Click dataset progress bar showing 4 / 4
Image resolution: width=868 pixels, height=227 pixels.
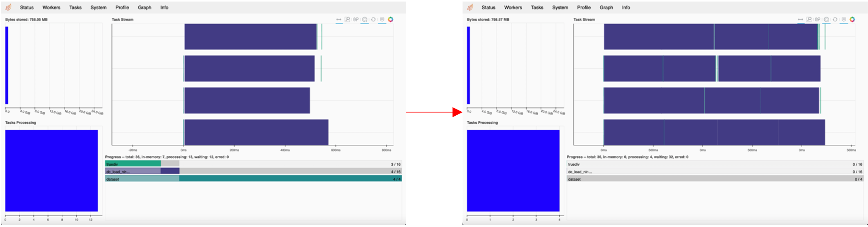(254, 179)
